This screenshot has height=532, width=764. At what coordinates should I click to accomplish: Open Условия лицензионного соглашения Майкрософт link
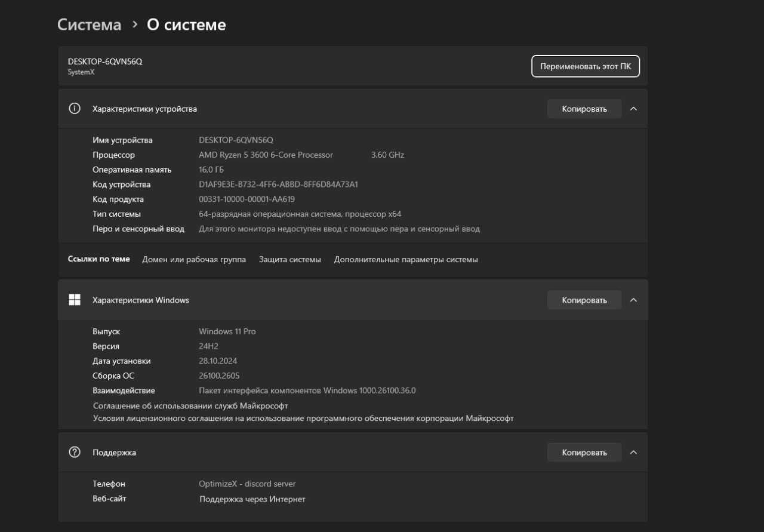(x=303, y=419)
